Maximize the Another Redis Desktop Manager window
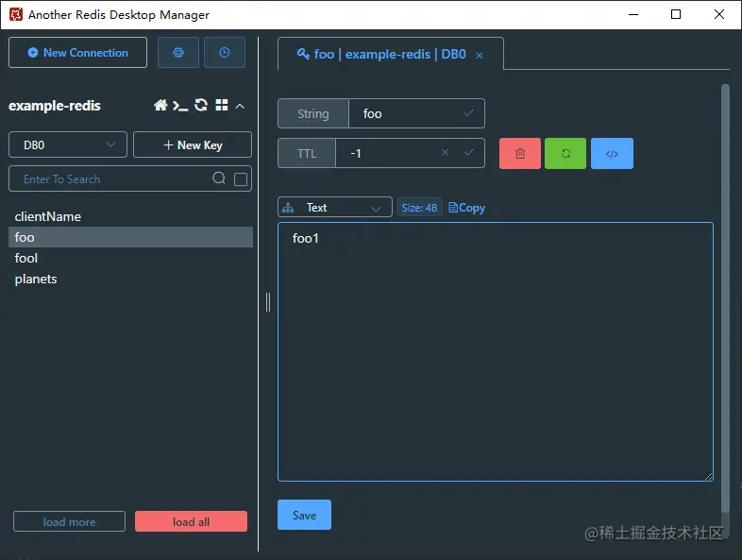 (x=676, y=15)
